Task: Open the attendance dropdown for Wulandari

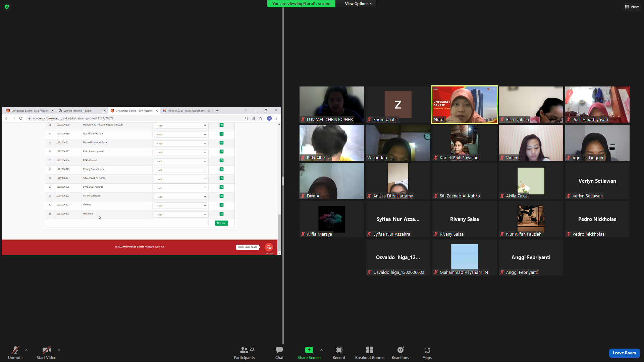Action: 181,215
